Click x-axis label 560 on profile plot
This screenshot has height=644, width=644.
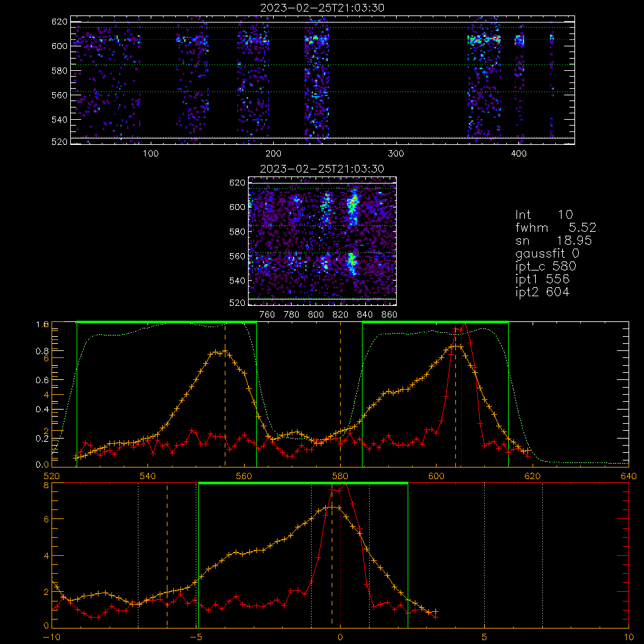point(244,476)
